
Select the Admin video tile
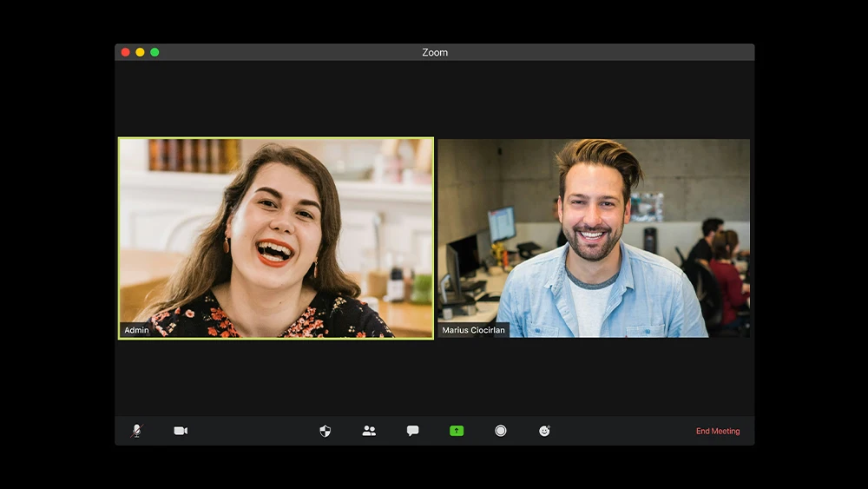point(276,238)
